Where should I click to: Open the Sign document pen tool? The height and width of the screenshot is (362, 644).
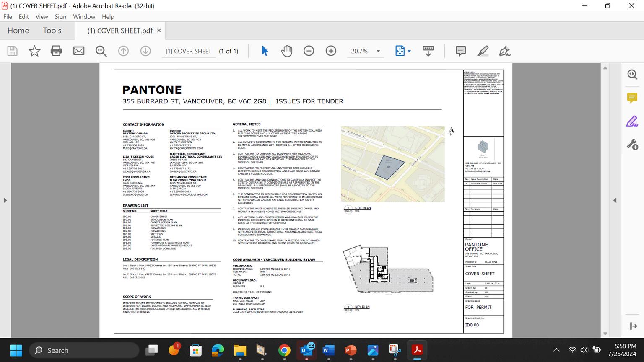(505, 51)
